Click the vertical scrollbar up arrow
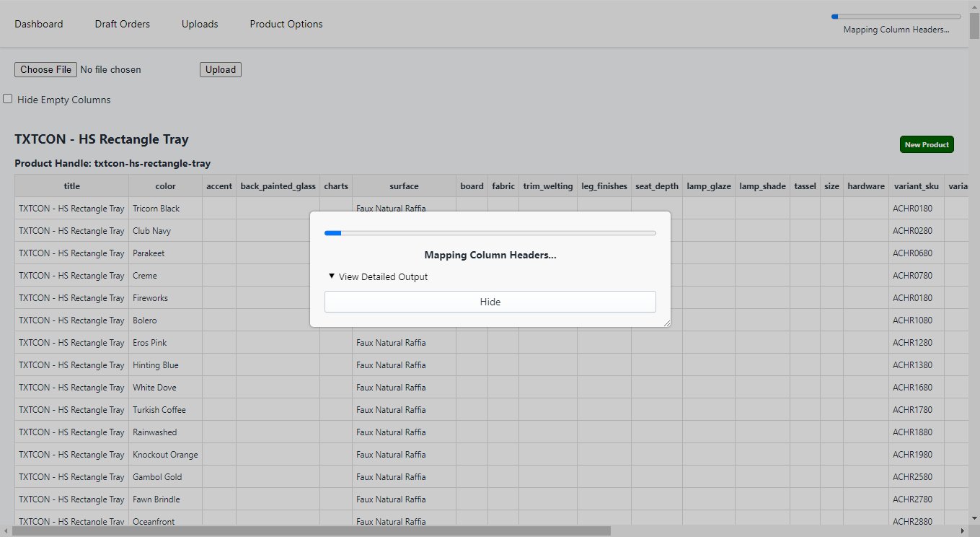The width and height of the screenshot is (980, 537). pos(974,6)
